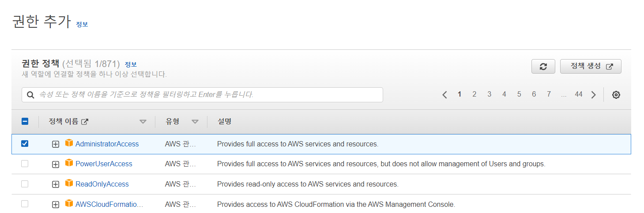
Task: Go to page 2
Action: pos(475,94)
